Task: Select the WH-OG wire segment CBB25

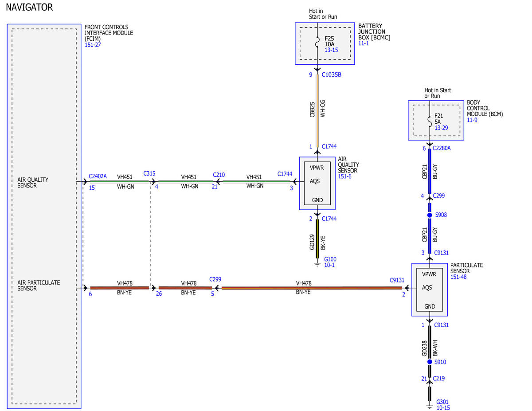Action: (x=317, y=110)
